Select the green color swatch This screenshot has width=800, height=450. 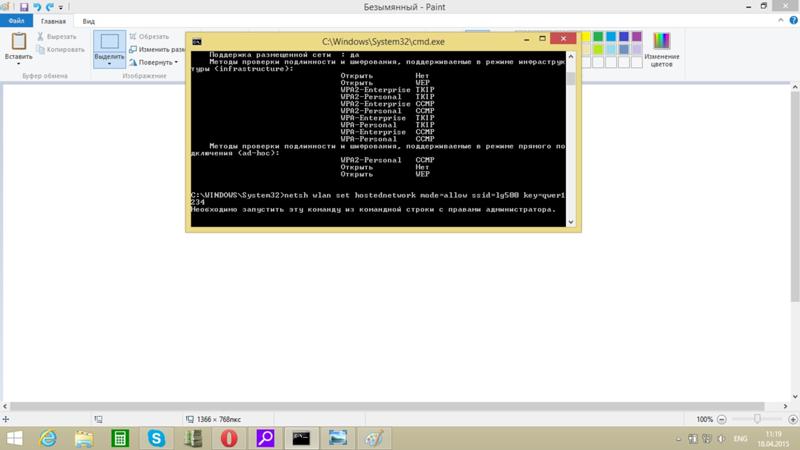pos(598,37)
